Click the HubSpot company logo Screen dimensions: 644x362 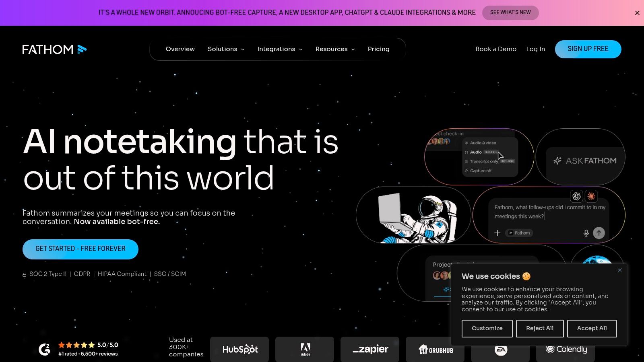tap(240, 349)
